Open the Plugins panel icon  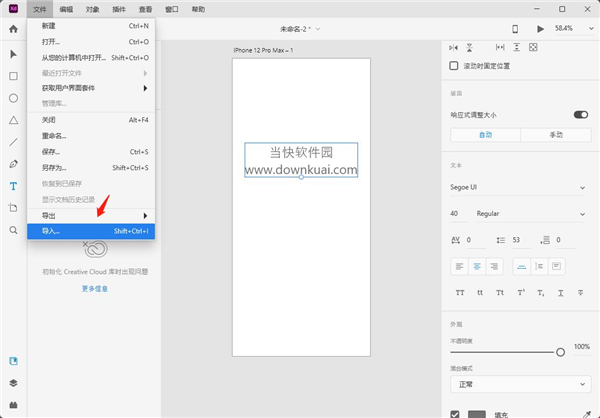coord(13,405)
